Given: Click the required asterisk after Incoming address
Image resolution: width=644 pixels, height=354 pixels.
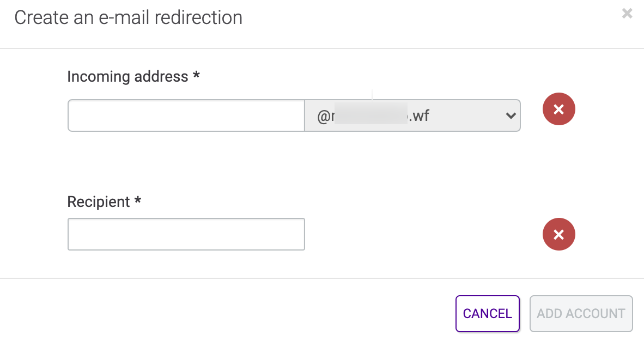Looking at the screenshot, I should point(196,76).
